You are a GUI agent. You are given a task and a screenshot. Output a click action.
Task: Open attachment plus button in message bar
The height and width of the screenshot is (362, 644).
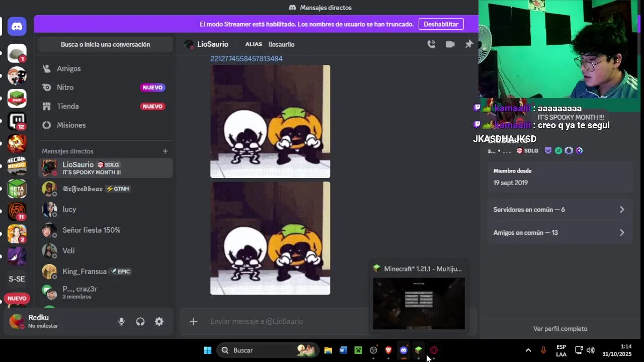(193, 321)
